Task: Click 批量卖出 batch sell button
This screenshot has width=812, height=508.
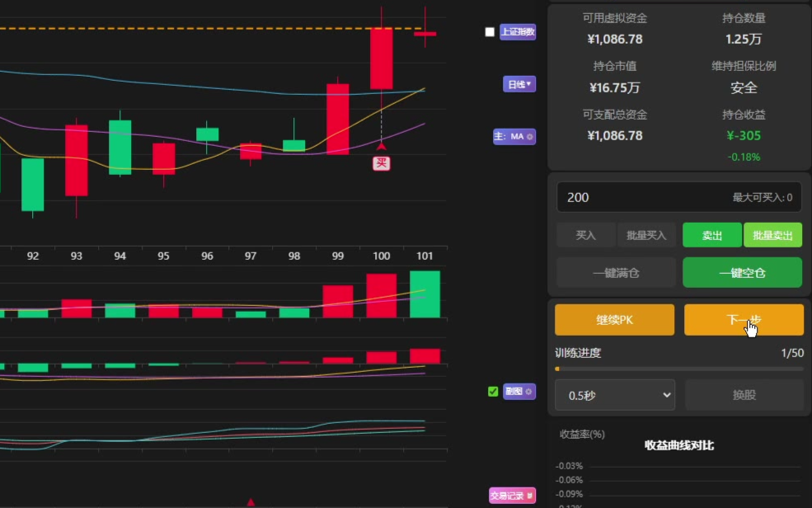Action: (772, 235)
